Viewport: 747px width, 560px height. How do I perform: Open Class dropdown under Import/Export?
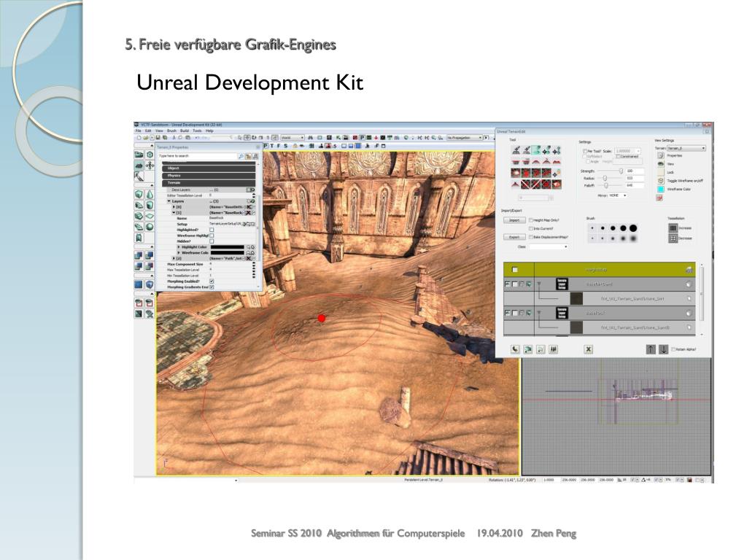click(549, 246)
